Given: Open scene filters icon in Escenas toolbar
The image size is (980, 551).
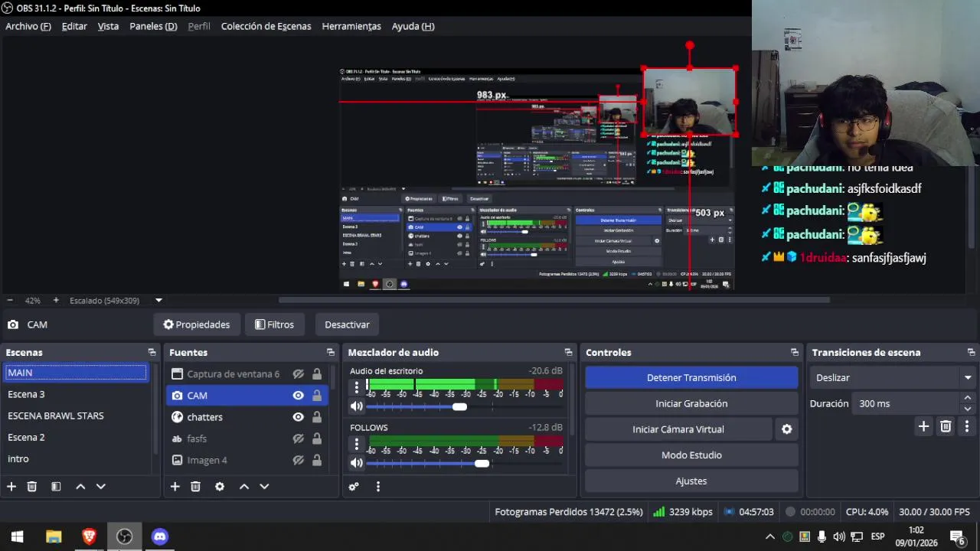Looking at the screenshot, I should [56, 487].
